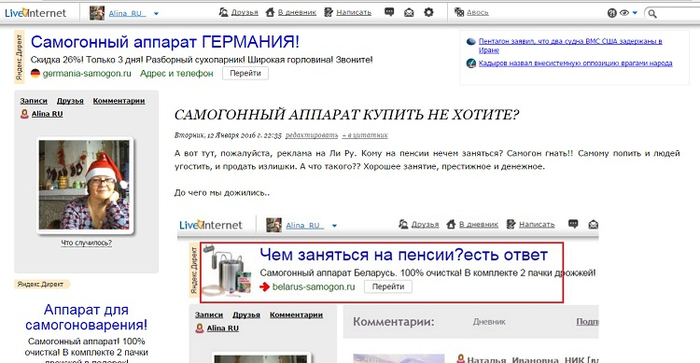700x363 pixels.
Task: Click the Перейти button in the Germany ad
Action: (246, 73)
